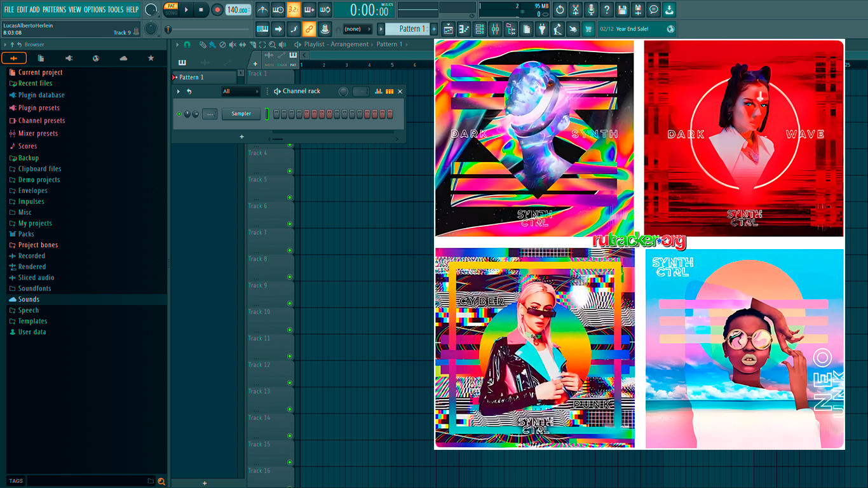Open the Touch controllers icon

click(573, 29)
